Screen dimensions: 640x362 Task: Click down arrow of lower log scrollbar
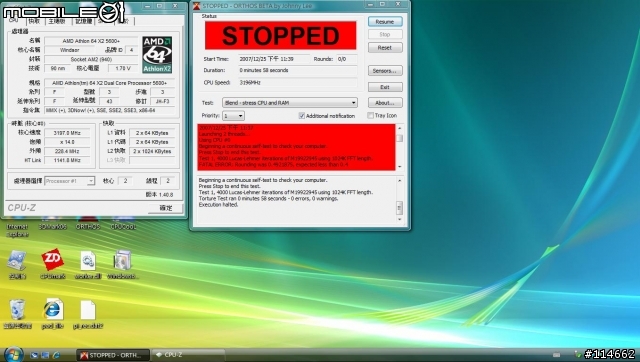pos(399,219)
